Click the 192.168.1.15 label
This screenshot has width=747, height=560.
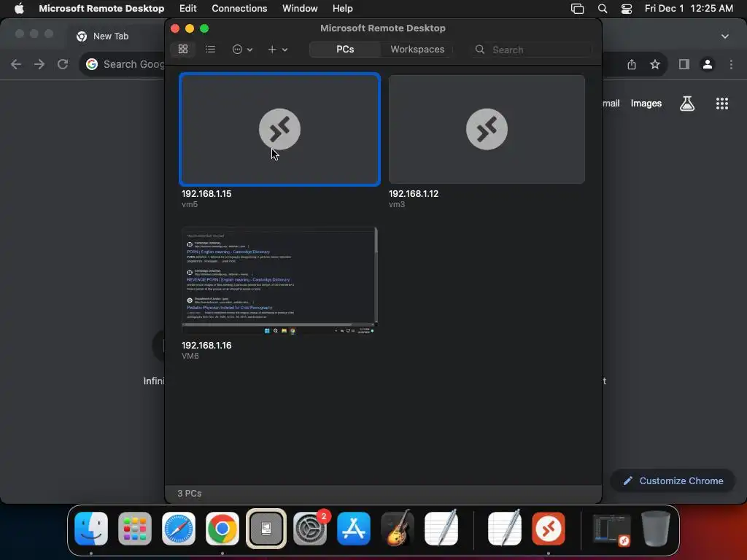[x=206, y=194]
